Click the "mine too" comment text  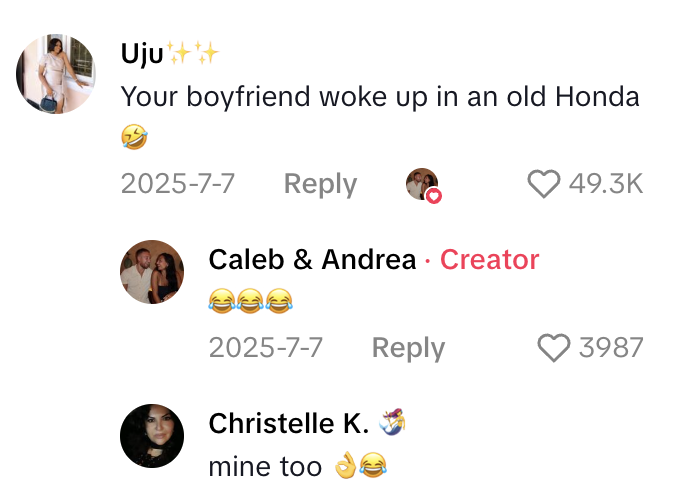[x=265, y=465]
